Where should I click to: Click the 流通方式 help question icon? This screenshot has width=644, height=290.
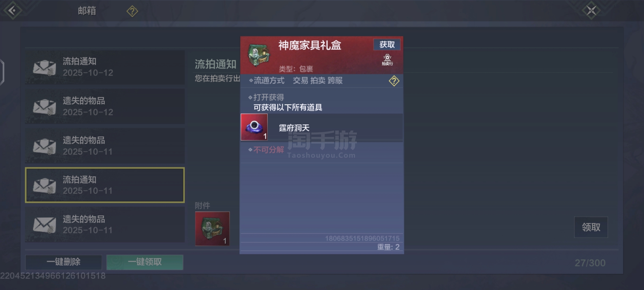394,81
